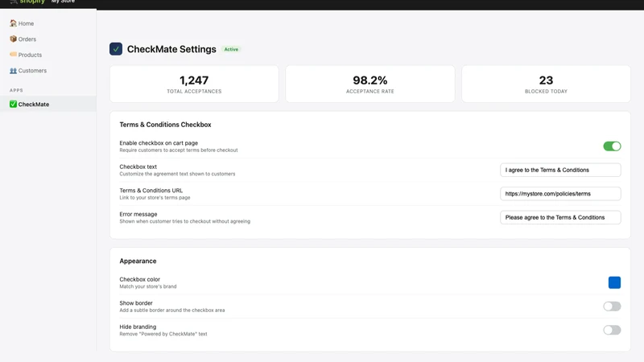Viewport: 644px width, 362px height.
Task: Disable the checkbox on cart page toggle
Action: (612, 146)
